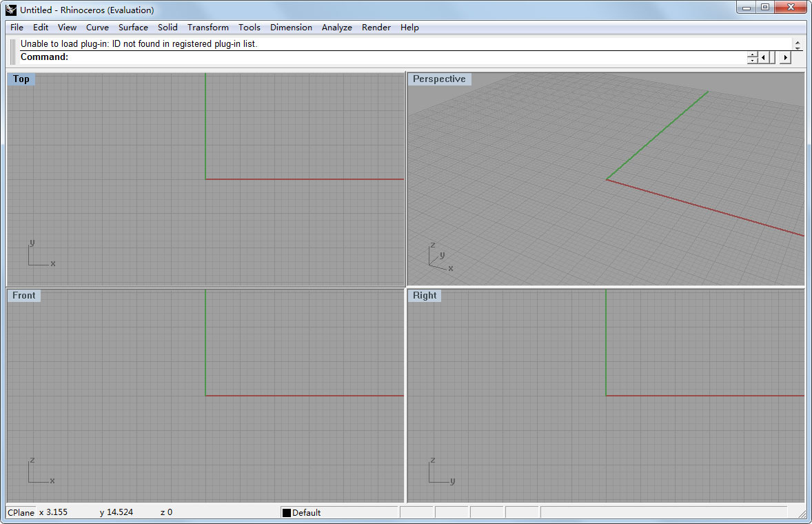812x524 pixels.
Task: Open the File menu
Action: pos(17,28)
